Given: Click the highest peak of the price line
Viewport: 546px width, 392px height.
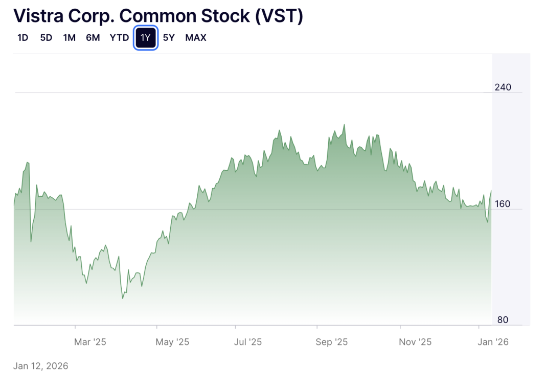Looking at the screenshot, I should tap(344, 125).
